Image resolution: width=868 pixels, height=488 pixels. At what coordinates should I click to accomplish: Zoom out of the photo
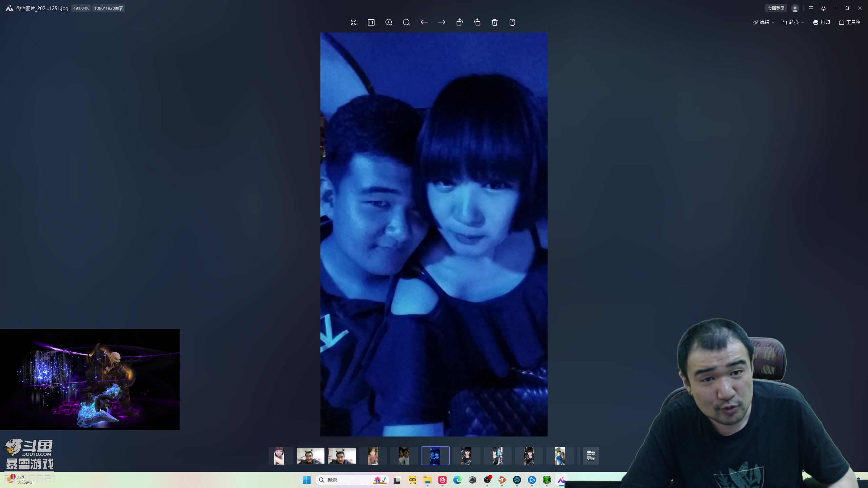407,22
